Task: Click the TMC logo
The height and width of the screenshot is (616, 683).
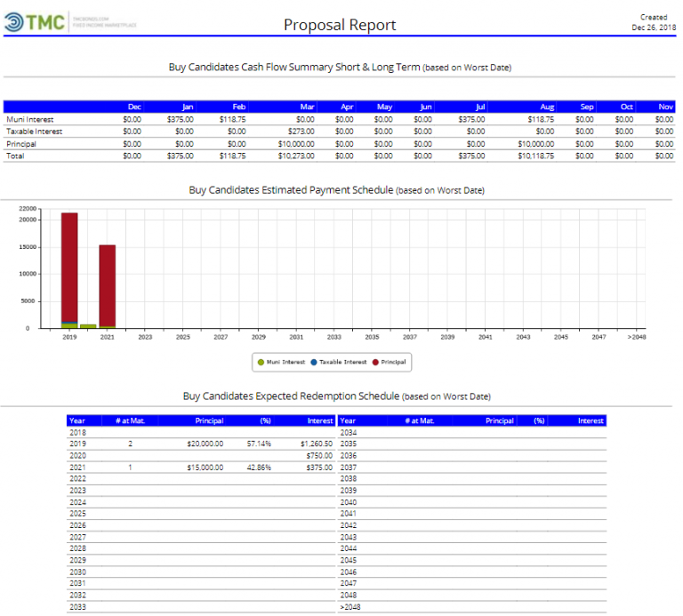Action: [35, 21]
